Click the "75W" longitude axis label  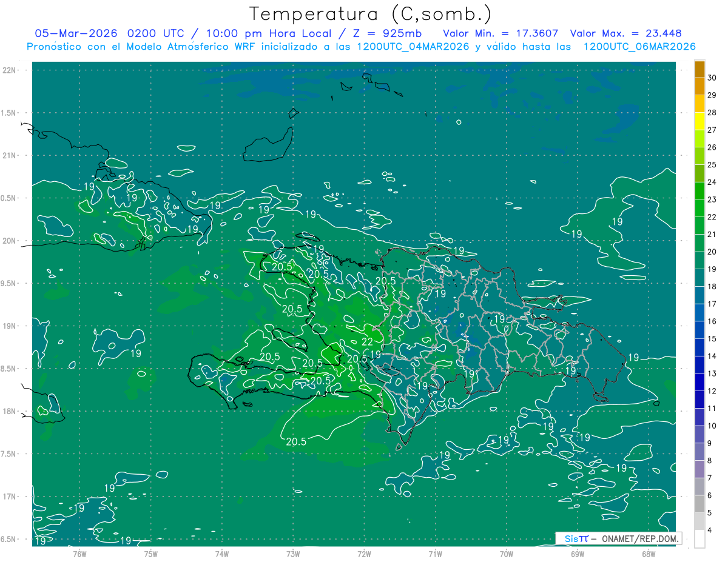point(151,554)
